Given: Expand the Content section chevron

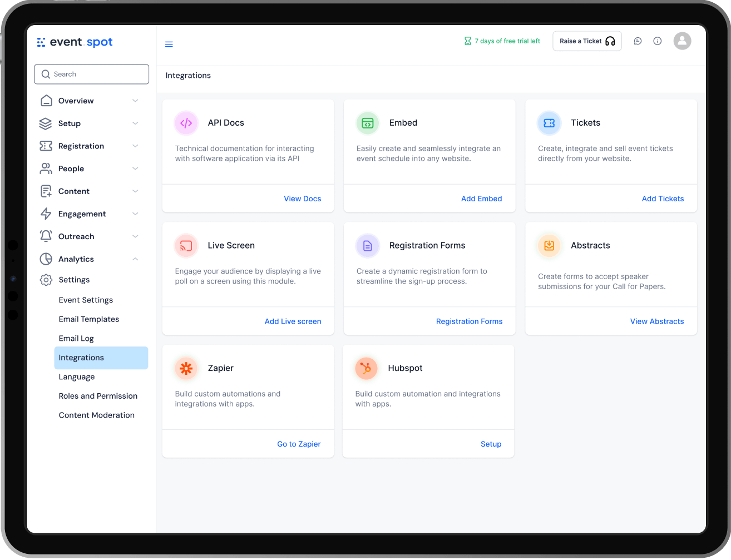Looking at the screenshot, I should point(135,191).
